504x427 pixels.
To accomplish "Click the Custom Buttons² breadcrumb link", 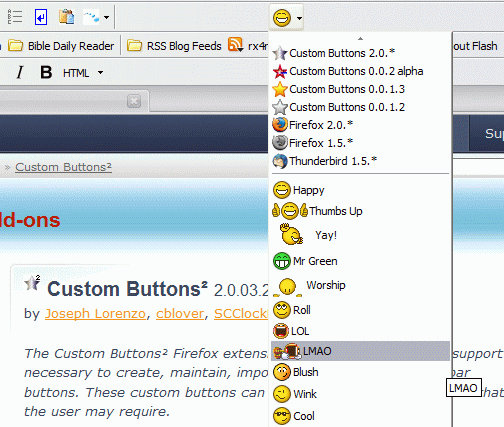I will point(63,167).
